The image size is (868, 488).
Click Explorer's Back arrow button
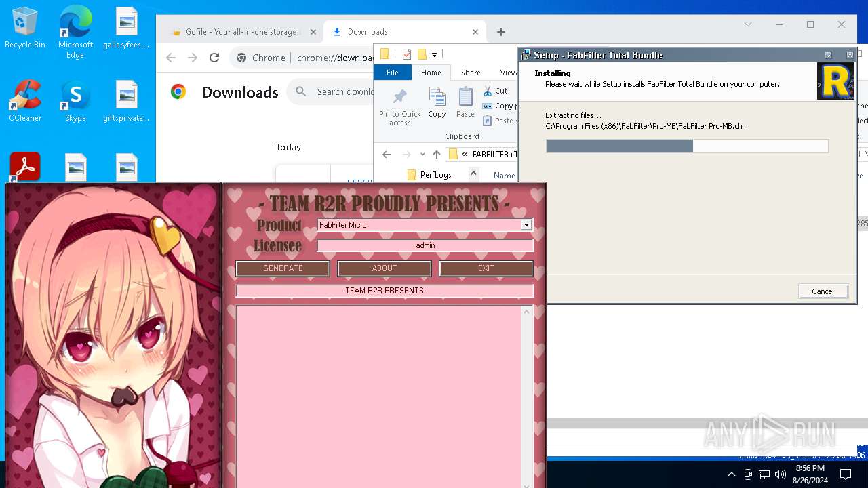coord(387,155)
